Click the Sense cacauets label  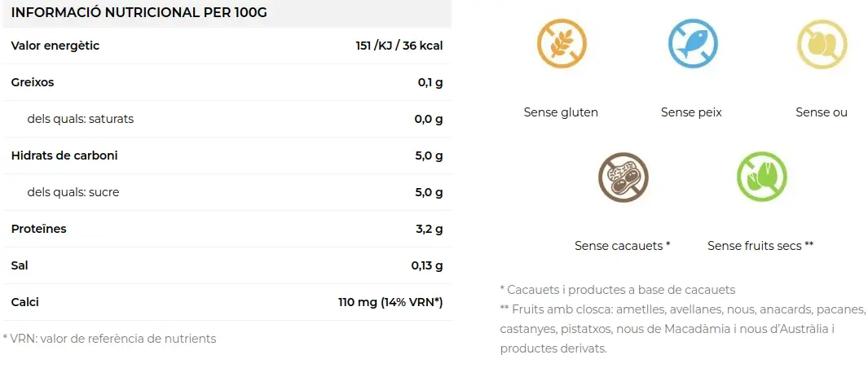click(x=622, y=246)
